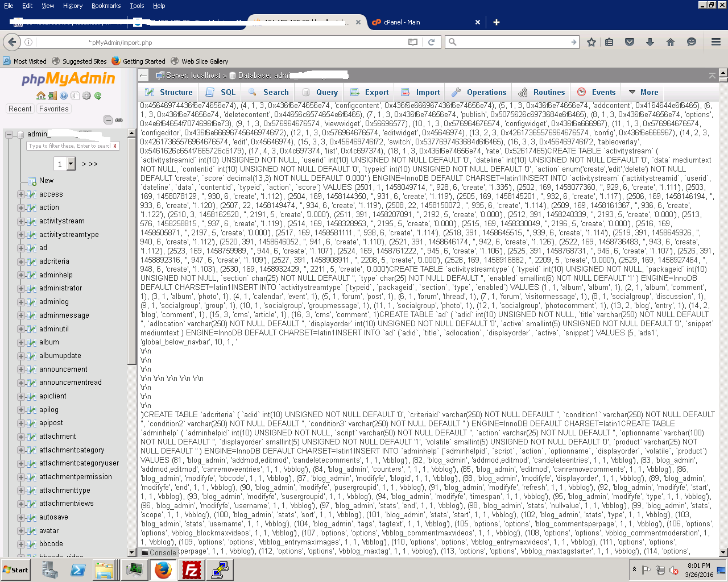The width and height of the screenshot is (728, 582).
Task: Collapse the phpMyAdmin top menu panel arrow
Action: coord(712,76)
